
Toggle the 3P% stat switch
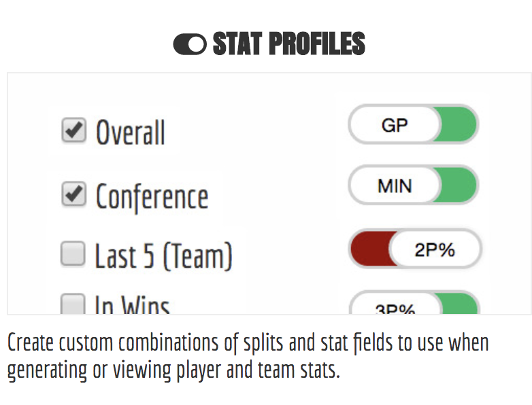(x=413, y=306)
